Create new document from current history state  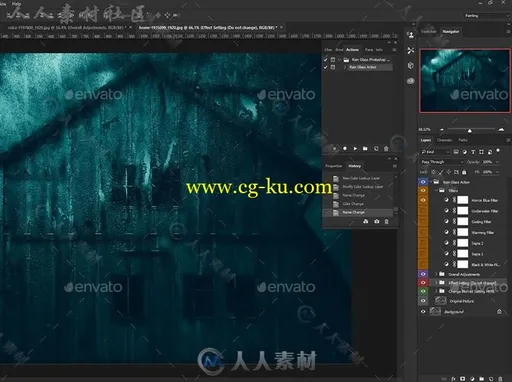366,221
